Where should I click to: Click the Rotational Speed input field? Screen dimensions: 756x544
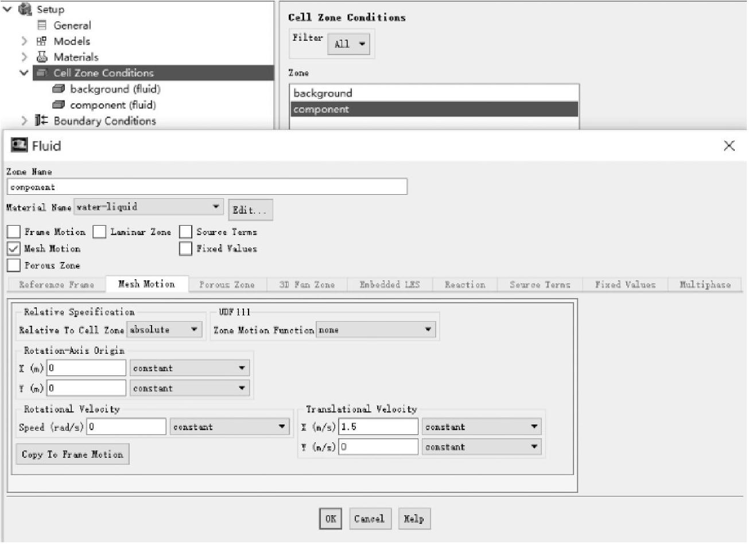pos(126,427)
